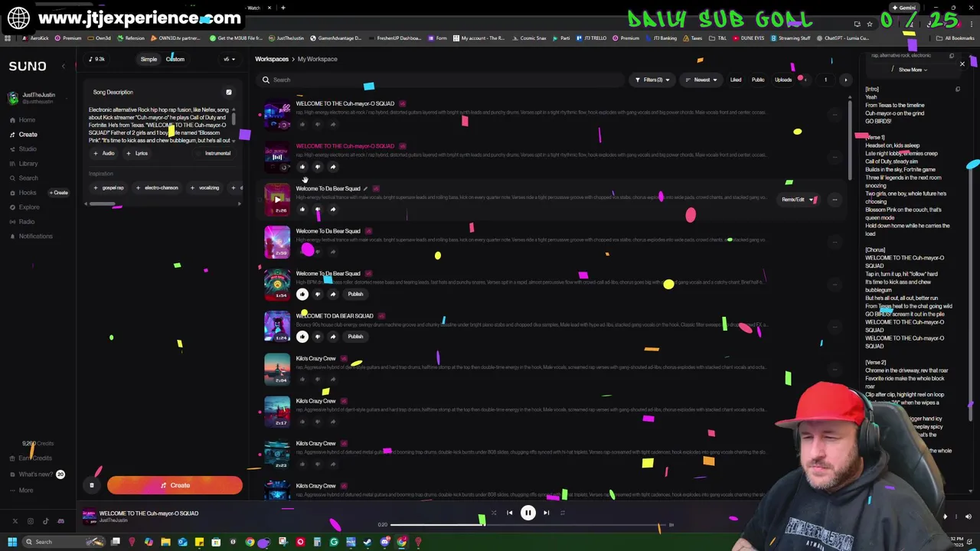Click the Create button beside Hooks
980x551 pixels.
pyautogui.click(x=60, y=193)
